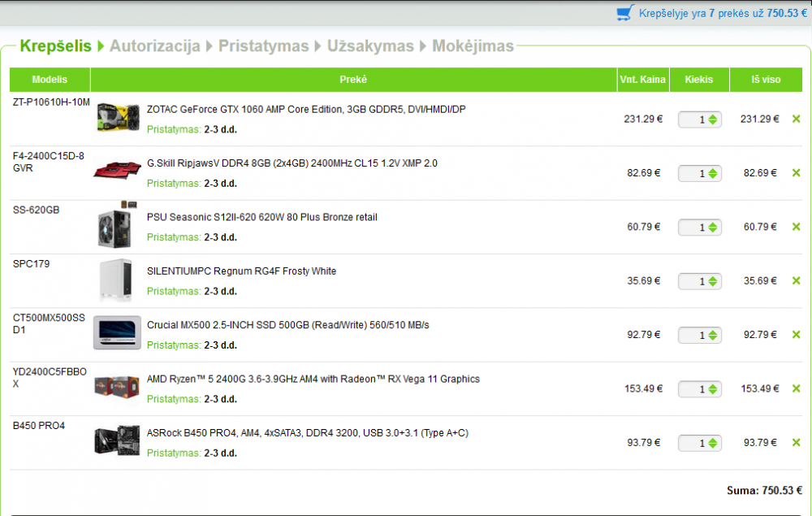Adjust quantity stepper arrows for ASRock B450
This screenshot has width=812, height=516.
click(x=713, y=443)
